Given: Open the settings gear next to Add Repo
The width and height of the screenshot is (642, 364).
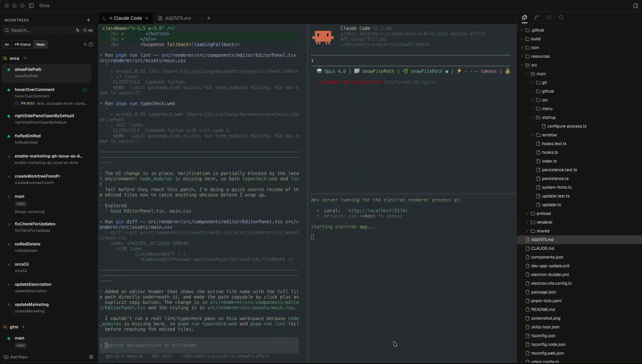Looking at the screenshot, I should (x=91, y=357).
